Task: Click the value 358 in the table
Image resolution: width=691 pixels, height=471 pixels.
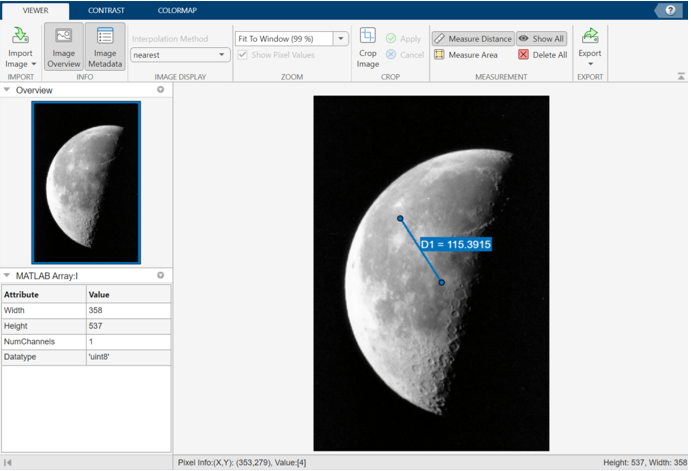Action: click(x=95, y=310)
